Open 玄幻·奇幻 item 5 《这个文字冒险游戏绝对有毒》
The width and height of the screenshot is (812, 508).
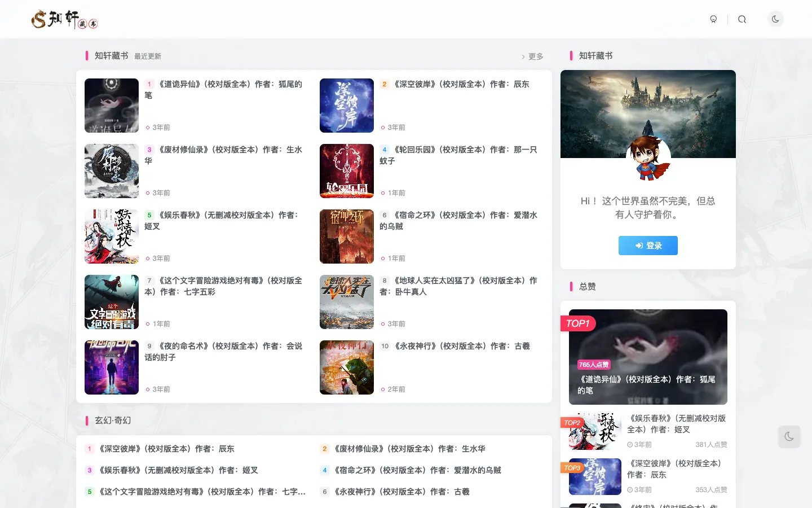click(x=202, y=492)
